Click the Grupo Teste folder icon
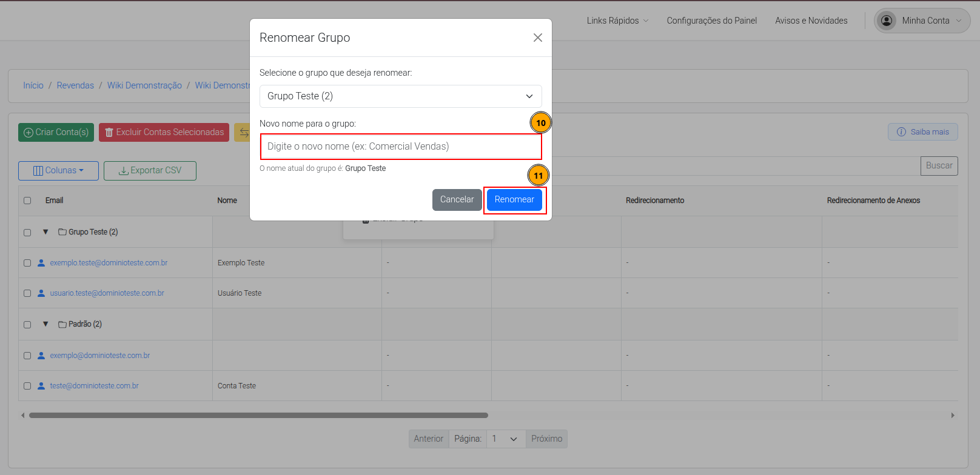Viewport: 980px width, 475px height. pyautogui.click(x=62, y=232)
